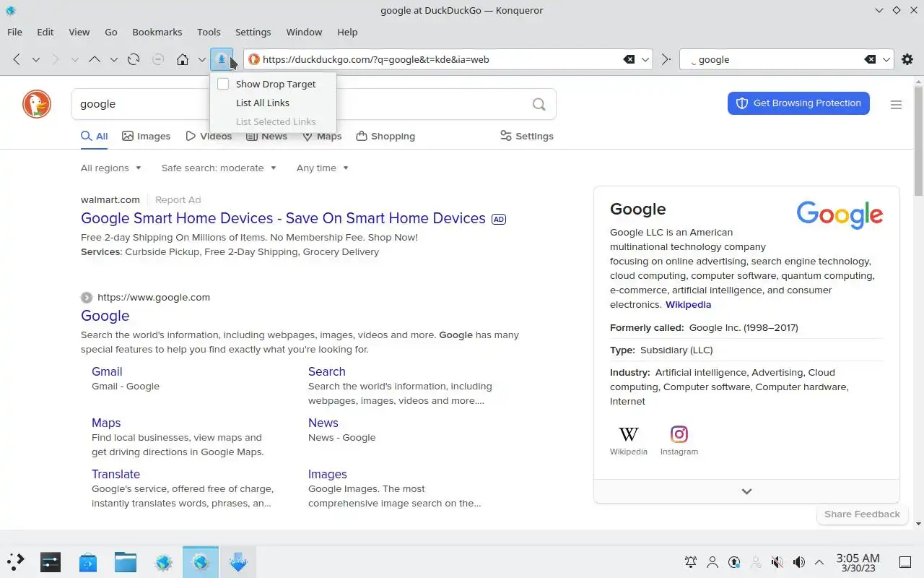924x578 pixels.
Task: Go back with the Back arrow
Action: tap(17, 59)
